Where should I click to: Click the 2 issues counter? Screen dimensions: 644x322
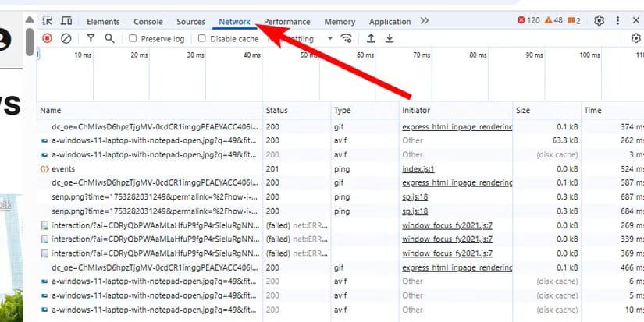(575, 20)
